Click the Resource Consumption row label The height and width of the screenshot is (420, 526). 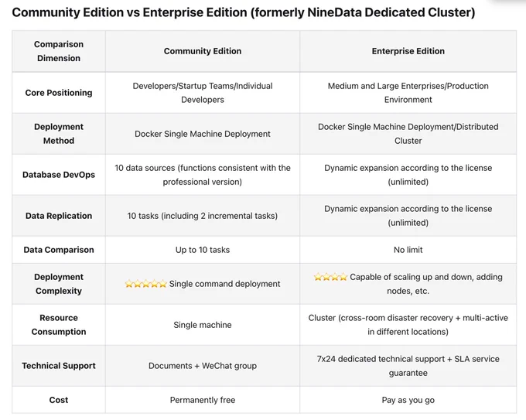click(59, 325)
